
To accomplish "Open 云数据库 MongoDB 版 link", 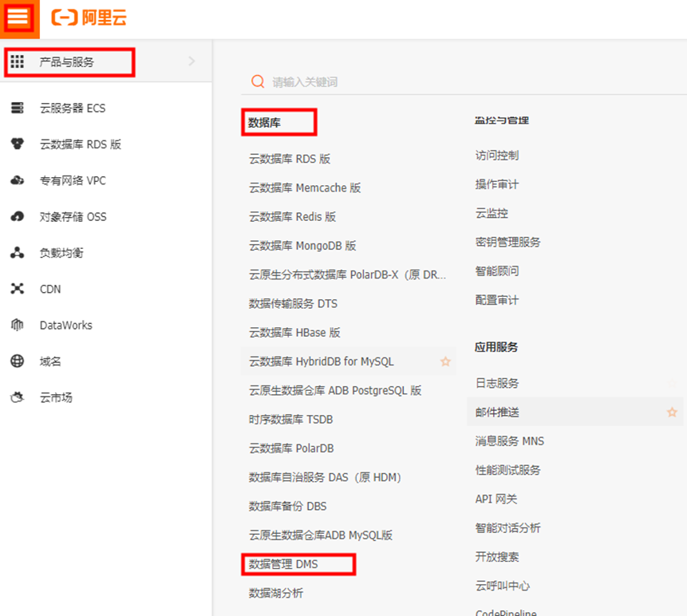I will click(302, 246).
